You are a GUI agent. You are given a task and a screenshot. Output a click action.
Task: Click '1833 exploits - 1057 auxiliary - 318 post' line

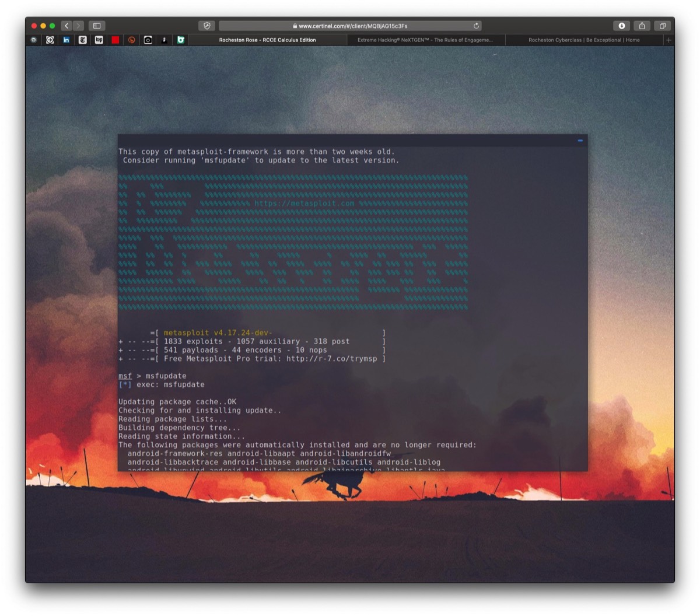(x=257, y=341)
